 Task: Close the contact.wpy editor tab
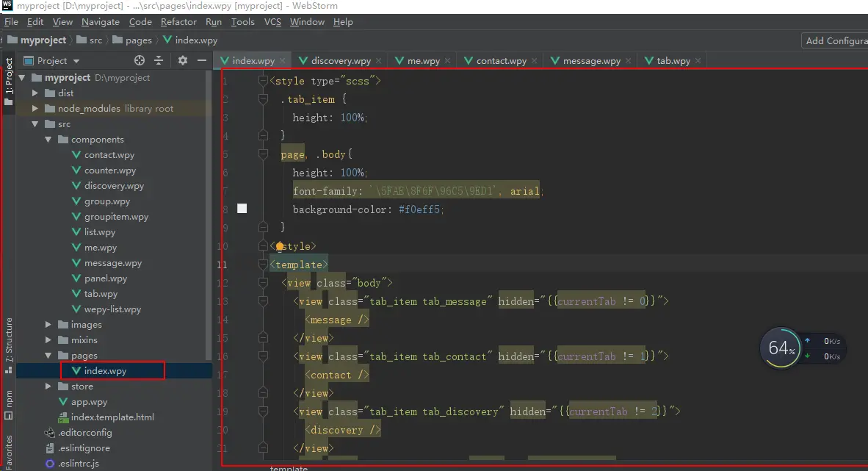tap(534, 60)
